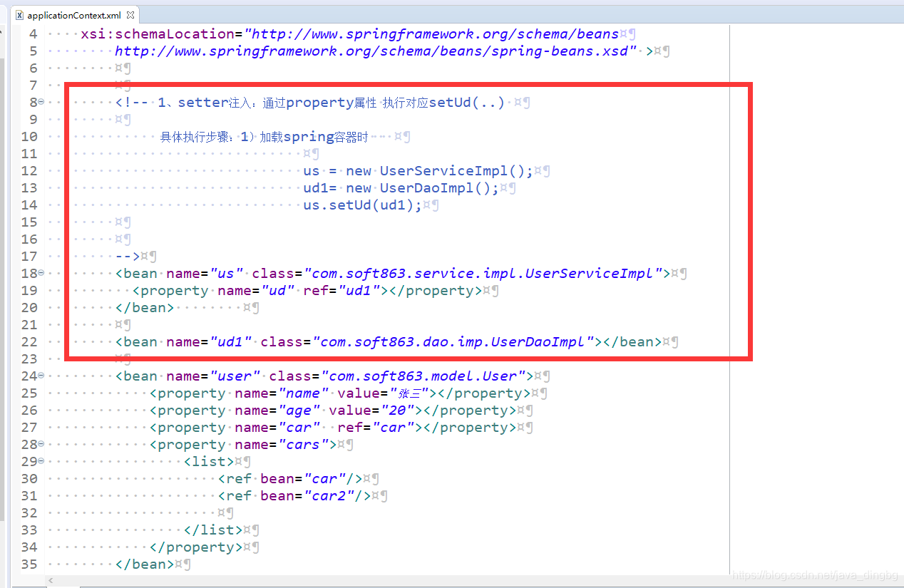Click the closing </bean> tag on line 35
This screenshot has height=588, width=904.
(145, 564)
